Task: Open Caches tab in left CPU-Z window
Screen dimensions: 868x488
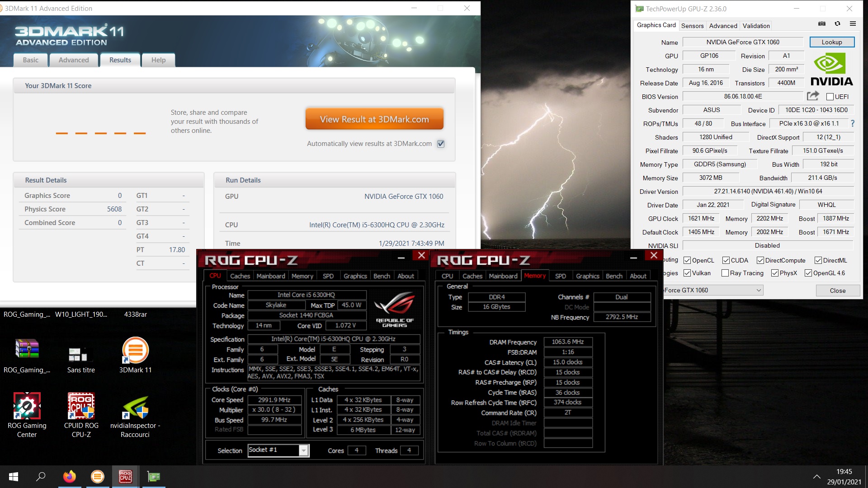Action: pos(240,276)
